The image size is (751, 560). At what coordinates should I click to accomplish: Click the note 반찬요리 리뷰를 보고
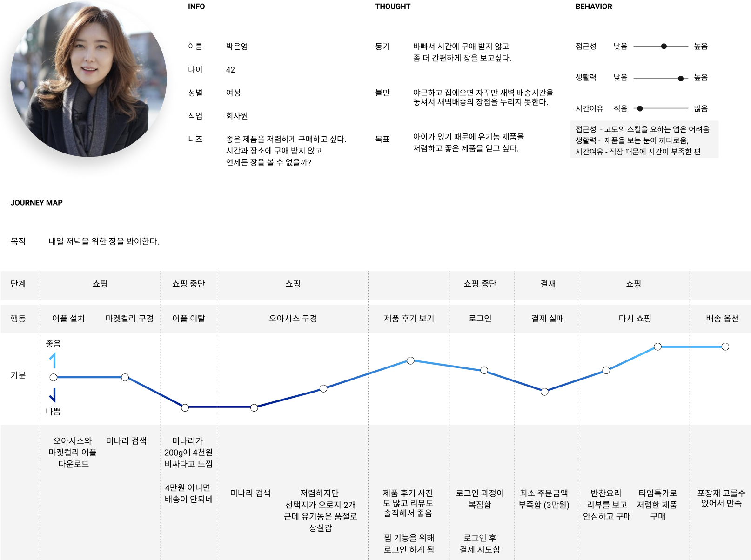606,505
